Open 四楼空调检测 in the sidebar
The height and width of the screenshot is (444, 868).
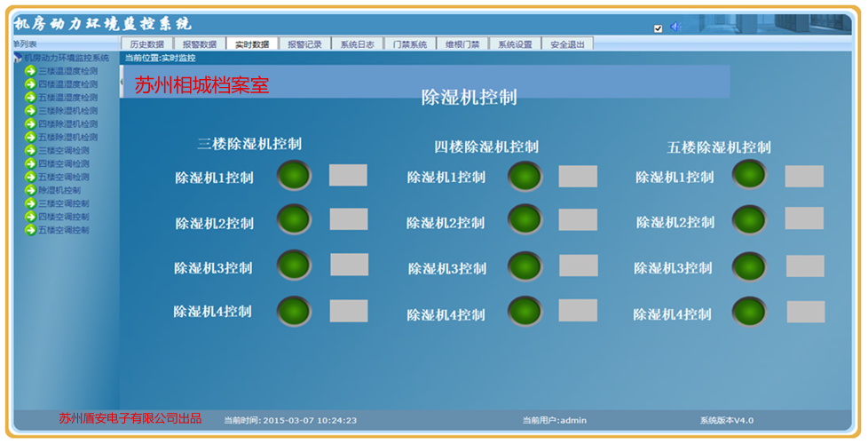pyautogui.click(x=64, y=164)
